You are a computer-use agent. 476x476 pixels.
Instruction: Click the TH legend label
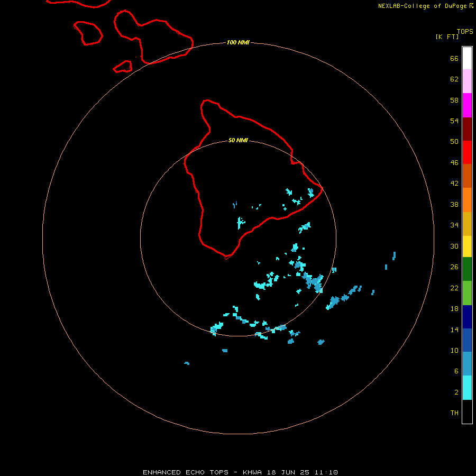click(x=454, y=413)
